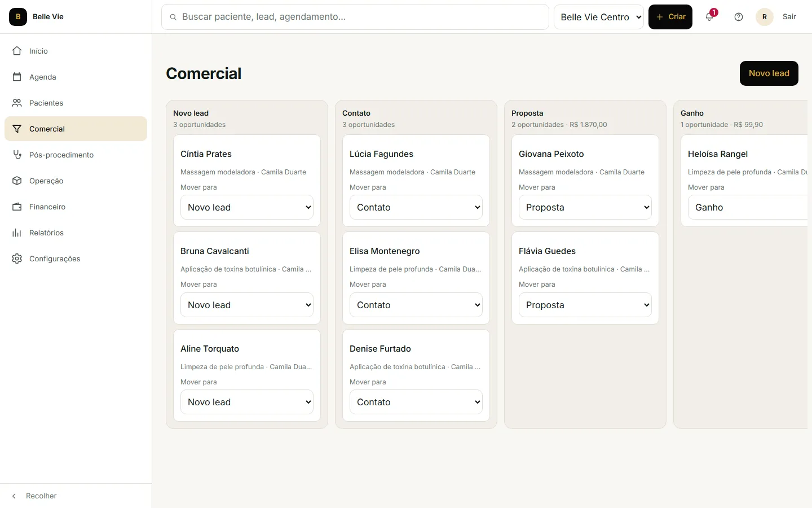Click the Proposta column total R$ 1.870,00

588,125
